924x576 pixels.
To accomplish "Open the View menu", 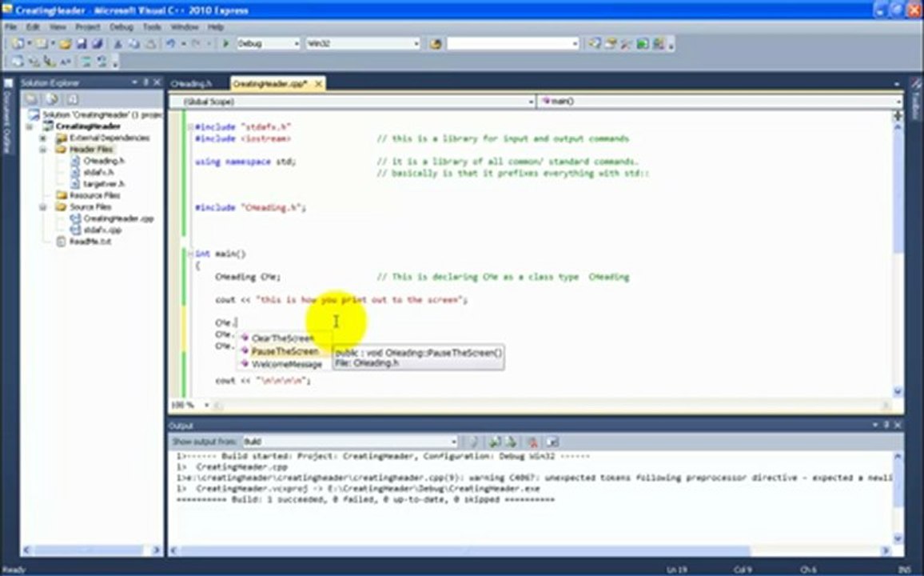I will tap(58, 27).
